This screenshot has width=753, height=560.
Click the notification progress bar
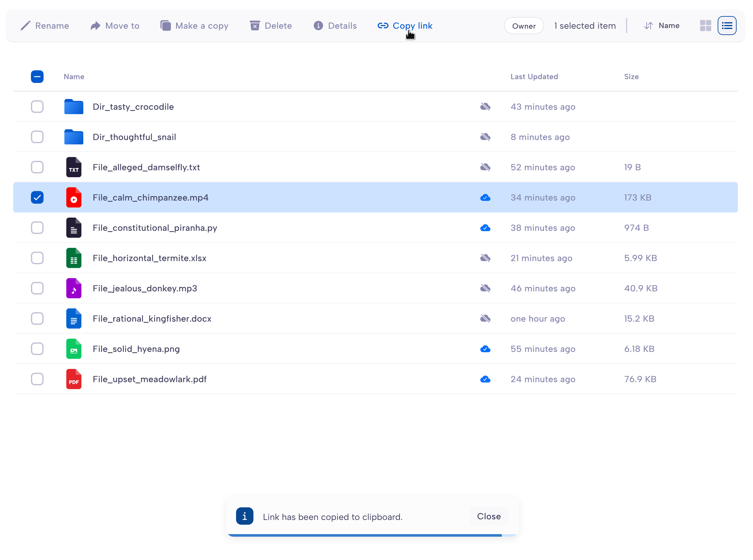pyautogui.click(x=372, y=535)
